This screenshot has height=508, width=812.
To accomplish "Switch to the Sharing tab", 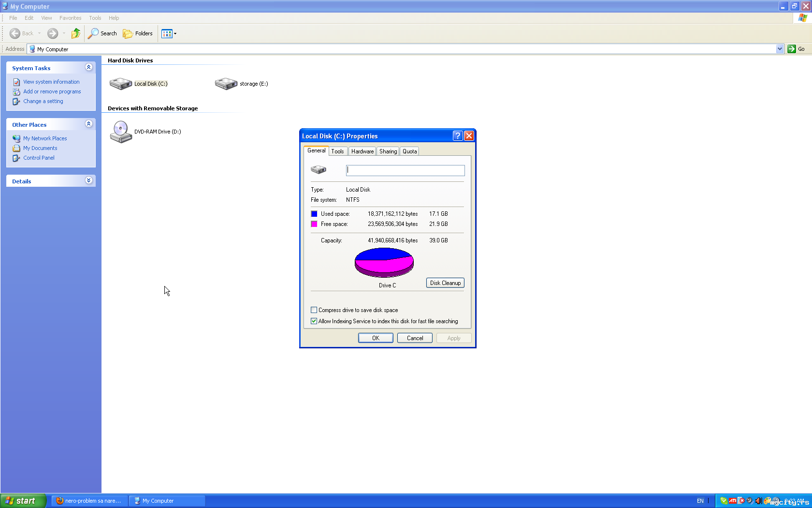I will point(388,151).
